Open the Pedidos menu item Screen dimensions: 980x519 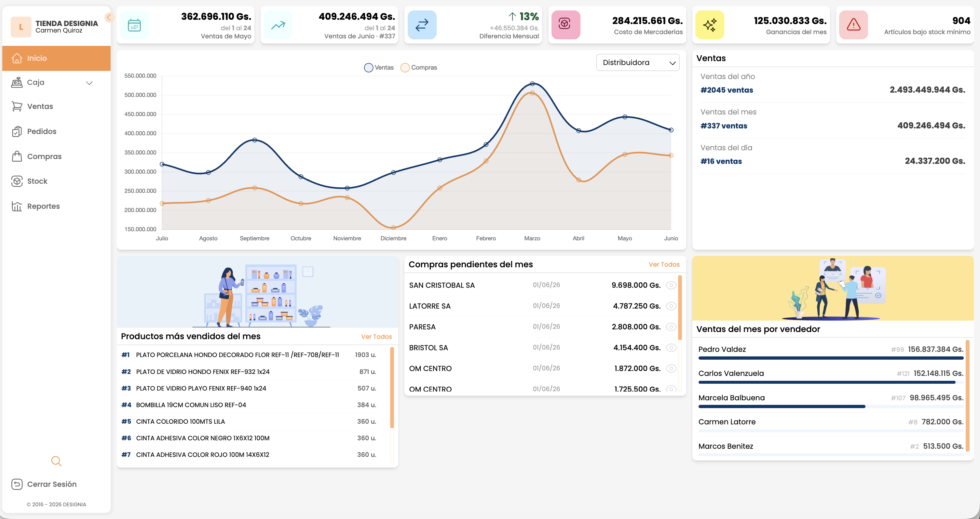click(56, 132)
